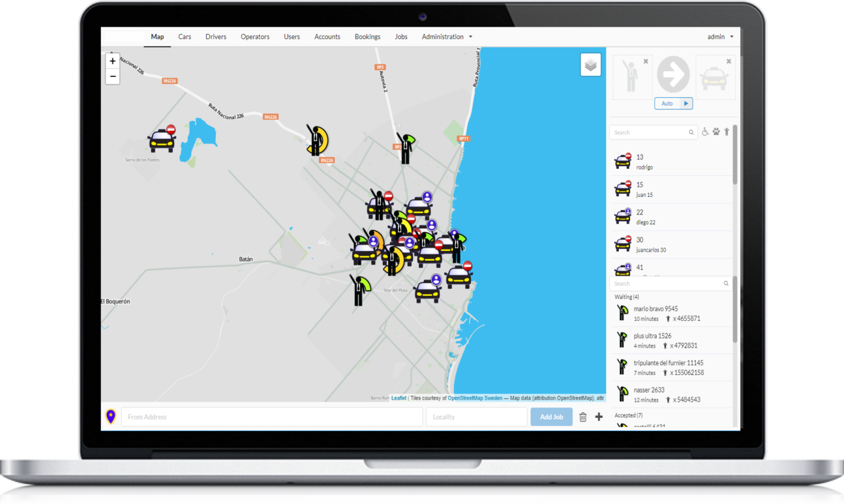Expand the admin user dropdown

click(x=720, y=37)
